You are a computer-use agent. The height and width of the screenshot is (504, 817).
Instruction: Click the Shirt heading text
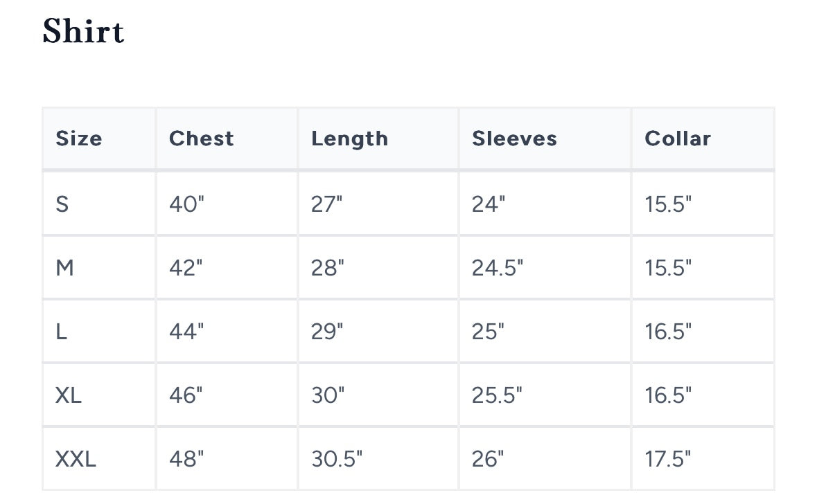click(83, 32)
